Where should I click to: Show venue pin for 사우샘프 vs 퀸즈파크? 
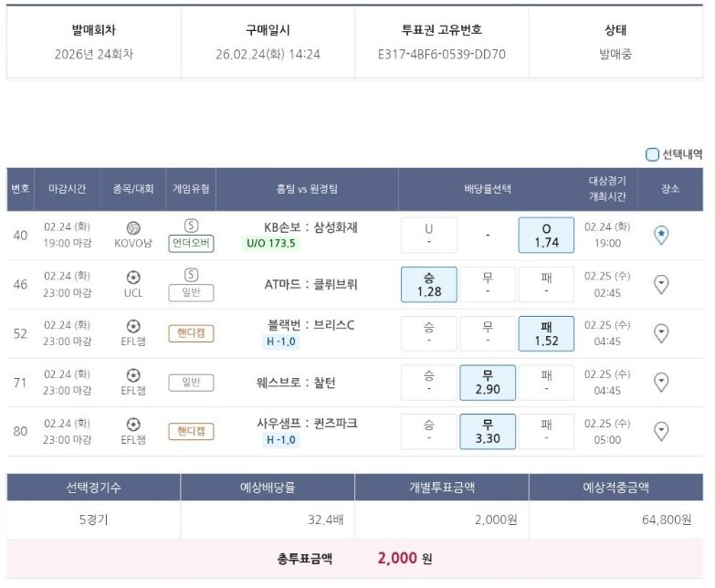(662, 432)
